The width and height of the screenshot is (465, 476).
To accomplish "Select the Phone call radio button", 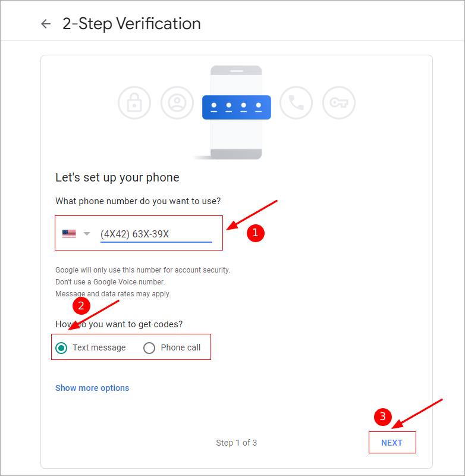I will pyautogui.click(x=149, y=348).
